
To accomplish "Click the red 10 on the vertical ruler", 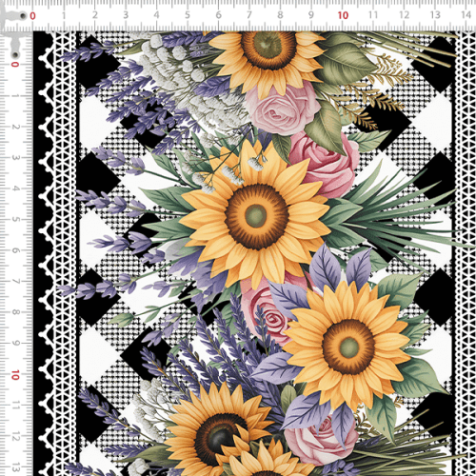I will pos(15,375).
